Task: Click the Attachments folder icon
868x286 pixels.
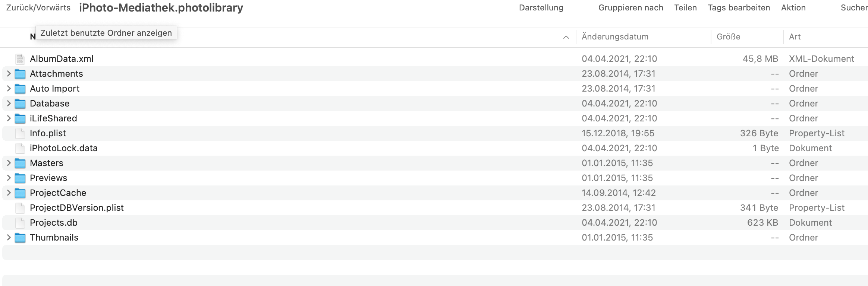Action: [20, 74]
